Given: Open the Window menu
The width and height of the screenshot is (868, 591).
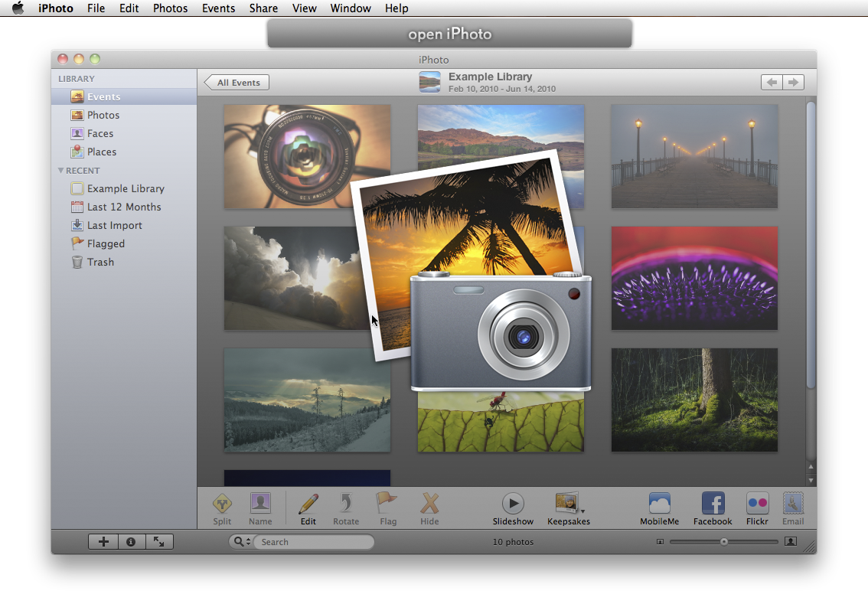Looking at the screenshot, I should coord(351,8).
